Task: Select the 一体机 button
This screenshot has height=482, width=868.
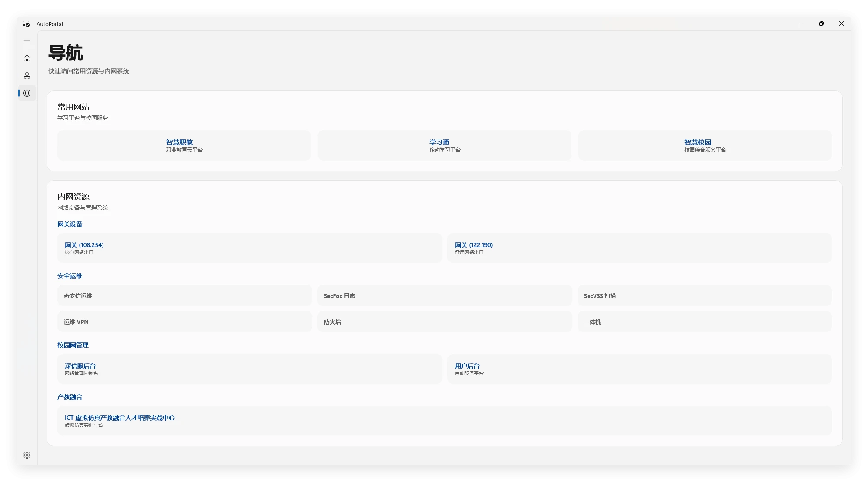Action: point(704,322)
